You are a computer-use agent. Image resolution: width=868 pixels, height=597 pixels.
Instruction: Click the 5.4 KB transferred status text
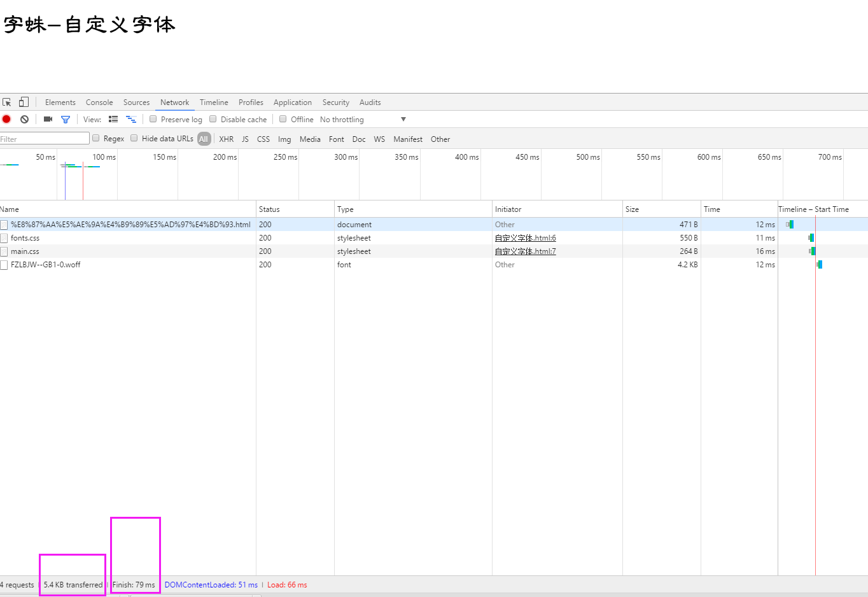click(73, 585)
